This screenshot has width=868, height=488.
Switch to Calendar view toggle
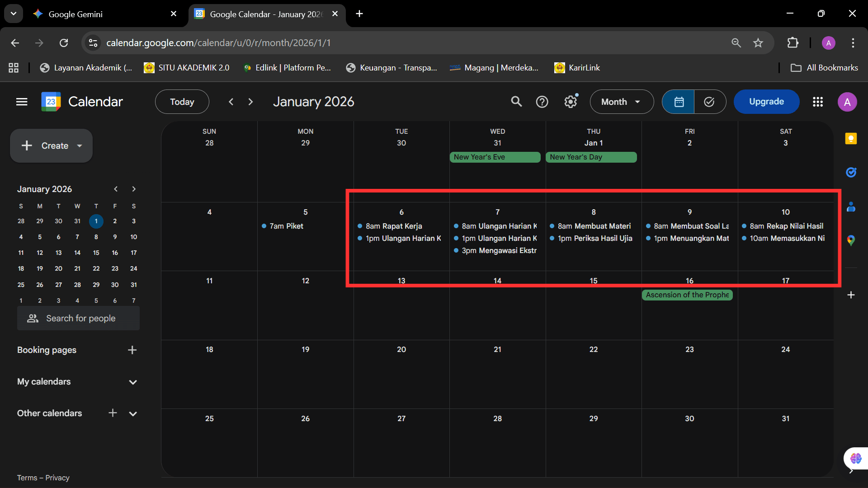click(679, 102)
